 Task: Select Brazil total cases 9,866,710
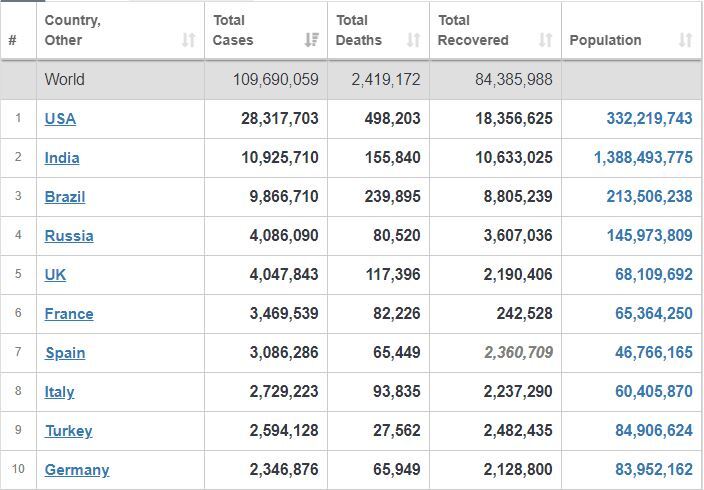[284, 197]
